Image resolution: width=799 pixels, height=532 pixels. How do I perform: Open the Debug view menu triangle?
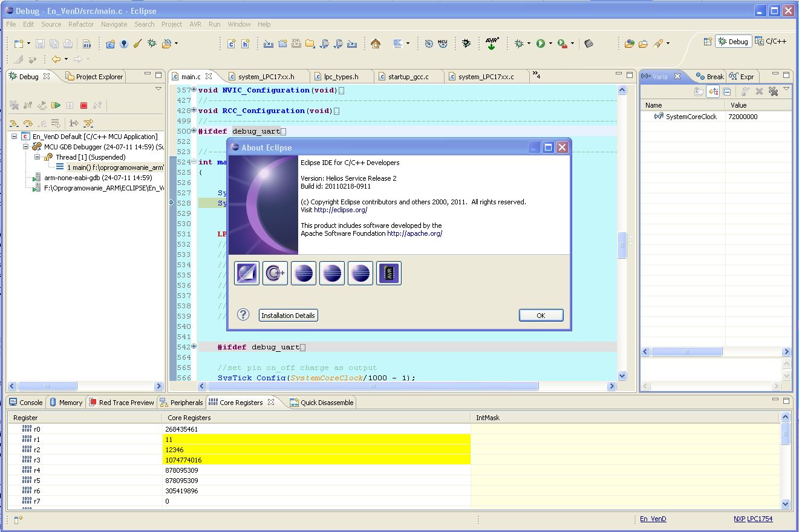click(158, 89)
